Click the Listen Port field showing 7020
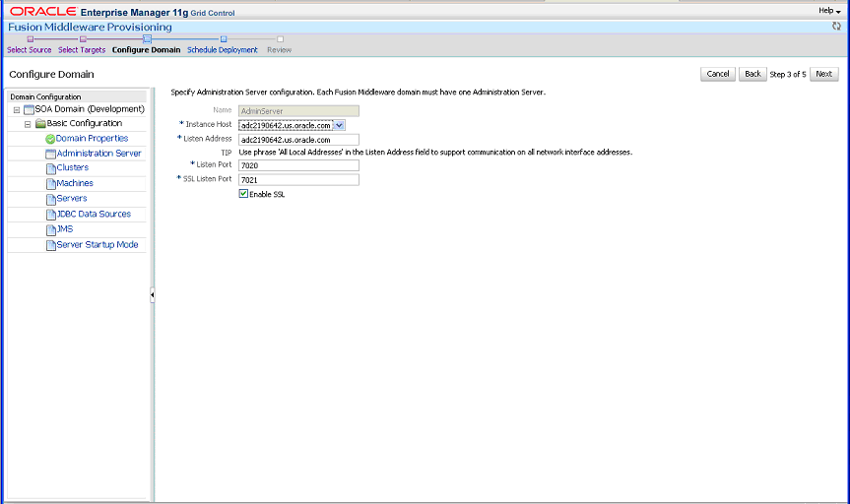 pyautogui.click(x=298, y=165)
